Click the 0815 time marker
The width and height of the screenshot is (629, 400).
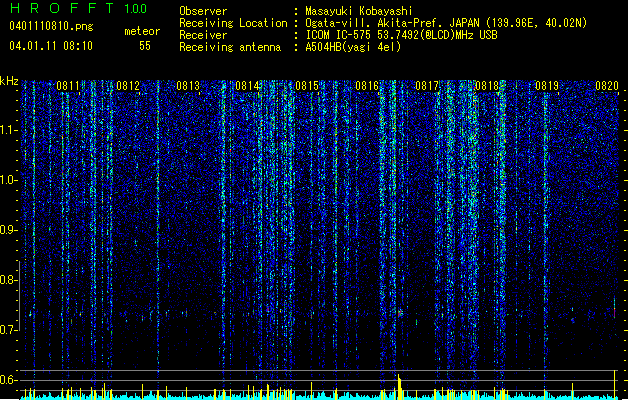pyautogui.click(x=307, y=86)
